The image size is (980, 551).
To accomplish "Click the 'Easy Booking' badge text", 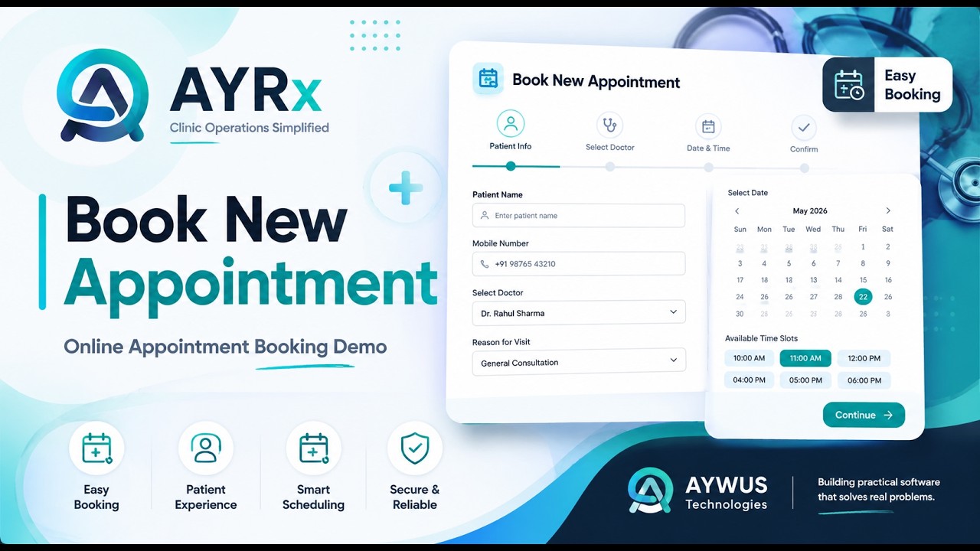I will coord(912,85).
